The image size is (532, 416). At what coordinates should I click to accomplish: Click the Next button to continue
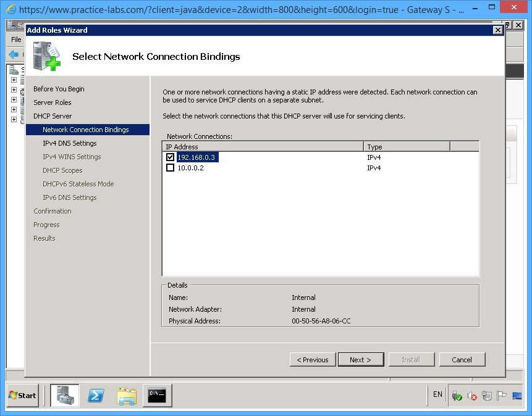pyautogui.click(x=361, y=359)
